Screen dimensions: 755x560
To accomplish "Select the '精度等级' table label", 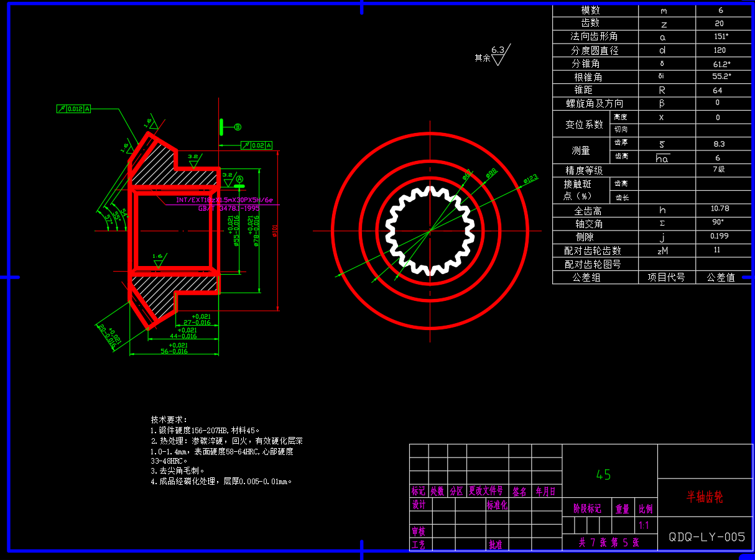I will (x=584, y=170).
